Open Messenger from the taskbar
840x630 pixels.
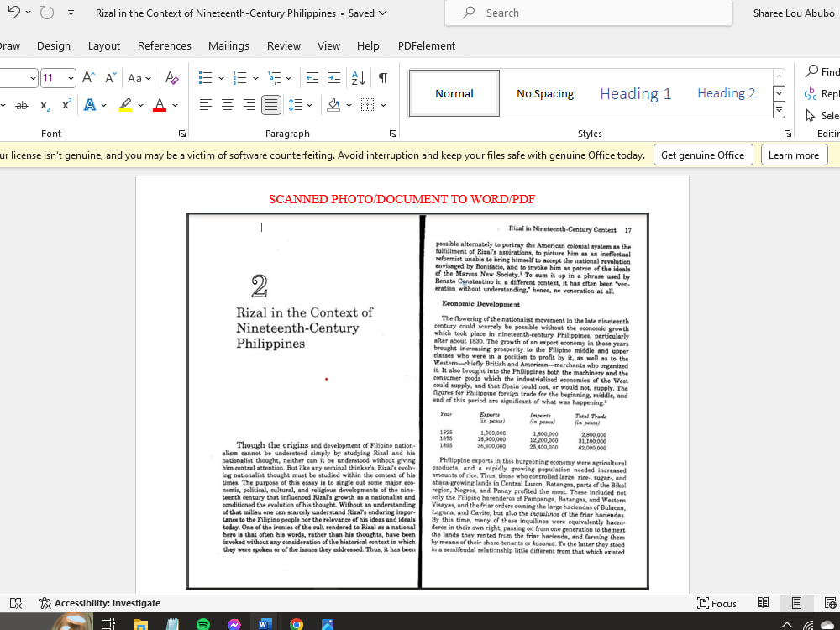(x=234, y=624)
